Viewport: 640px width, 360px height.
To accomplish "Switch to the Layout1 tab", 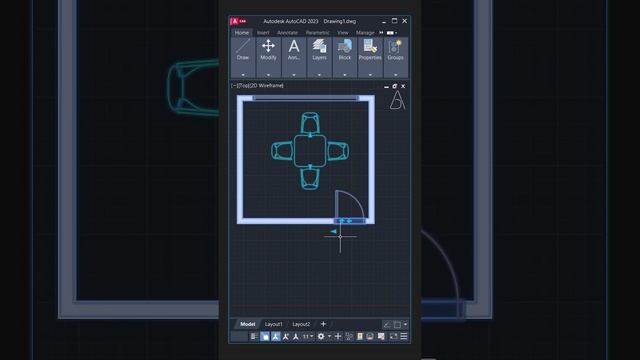I will click(x=273, y=324).
